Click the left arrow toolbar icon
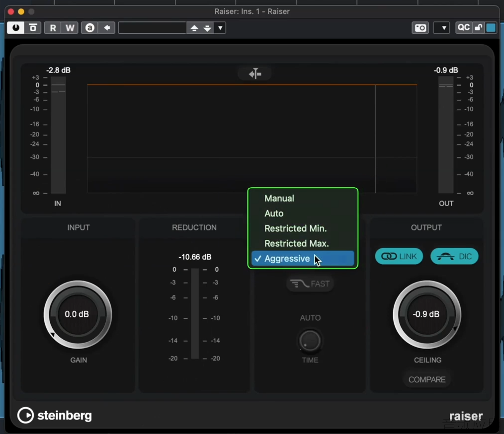504x434 pixels. point(107,28)
